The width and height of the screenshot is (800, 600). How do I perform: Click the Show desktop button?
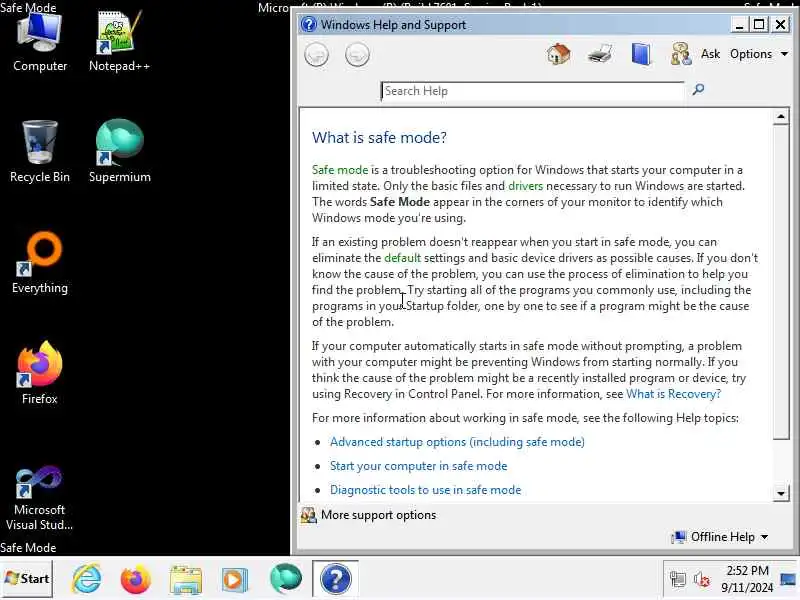click(x=789, y=579)
